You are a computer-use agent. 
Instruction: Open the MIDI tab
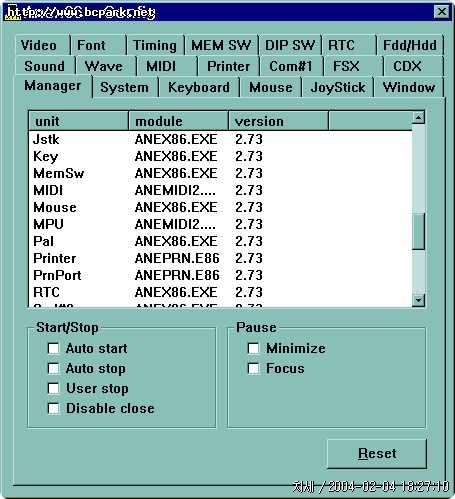(x=167, y=66)
